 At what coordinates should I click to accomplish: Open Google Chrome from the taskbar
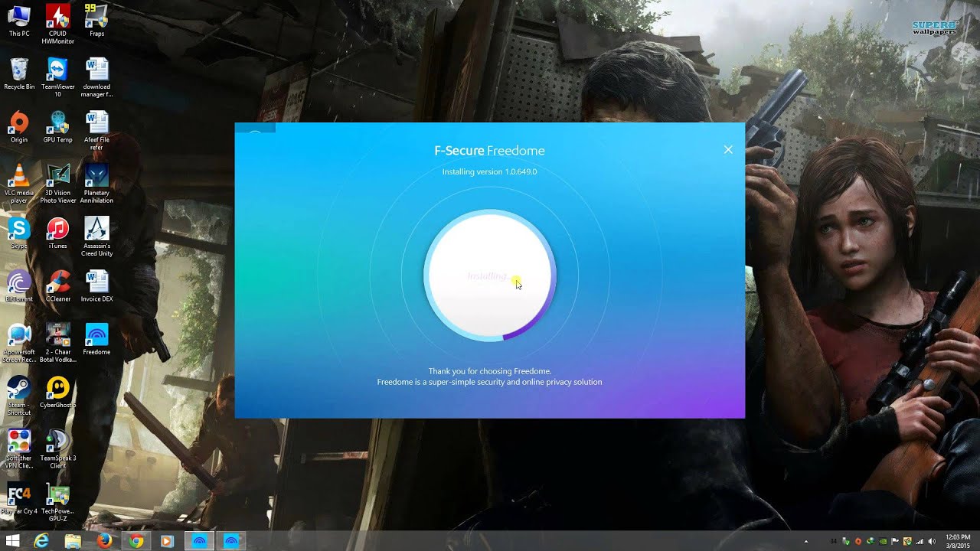[136, 541]
